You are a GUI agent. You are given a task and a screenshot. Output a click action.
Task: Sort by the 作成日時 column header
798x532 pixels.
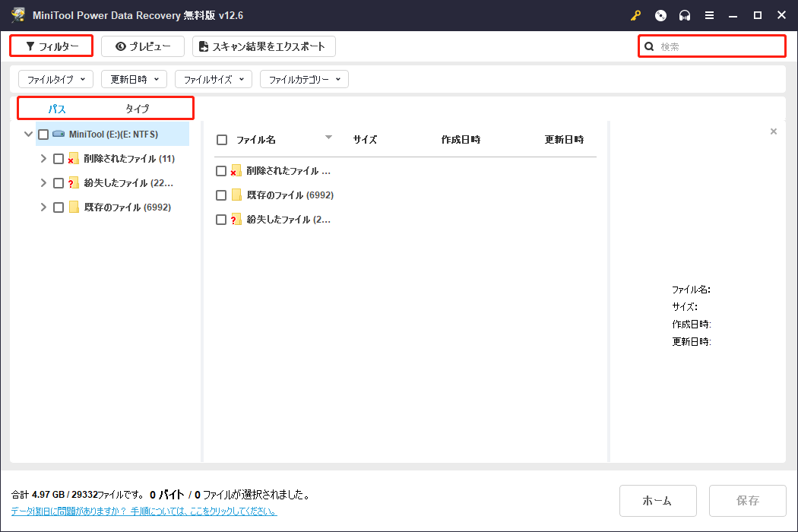pyautogui.click(x=461, y=140)
